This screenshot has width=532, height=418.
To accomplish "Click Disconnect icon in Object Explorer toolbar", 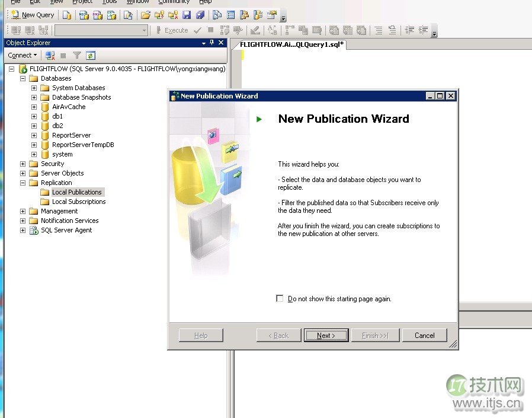I will tap(50, 55).
